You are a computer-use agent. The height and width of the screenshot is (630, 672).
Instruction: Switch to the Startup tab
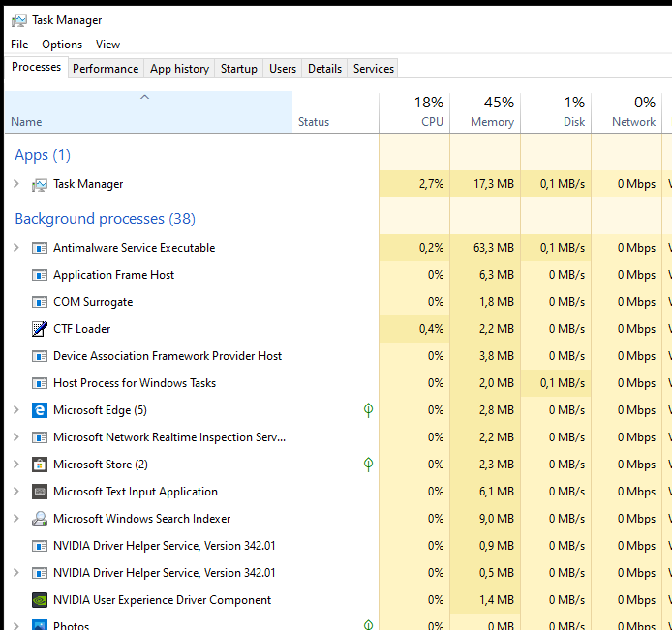coord(239,69)
